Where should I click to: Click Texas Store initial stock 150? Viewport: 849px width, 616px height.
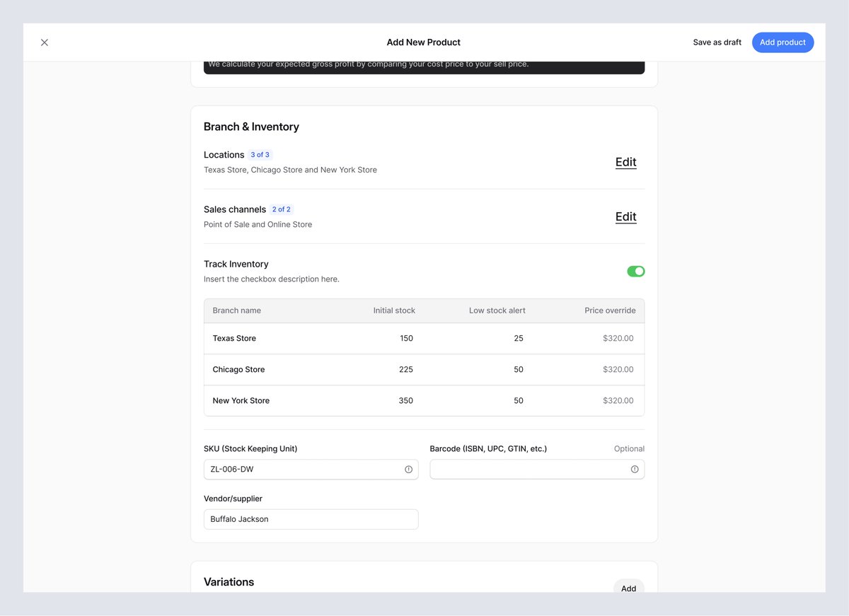(406, 339)
